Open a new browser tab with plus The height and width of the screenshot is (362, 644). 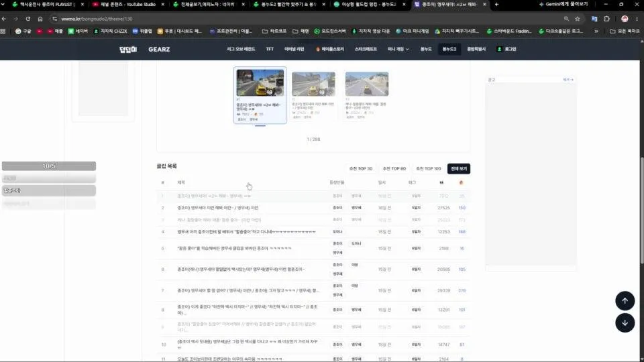pos(496,5)
